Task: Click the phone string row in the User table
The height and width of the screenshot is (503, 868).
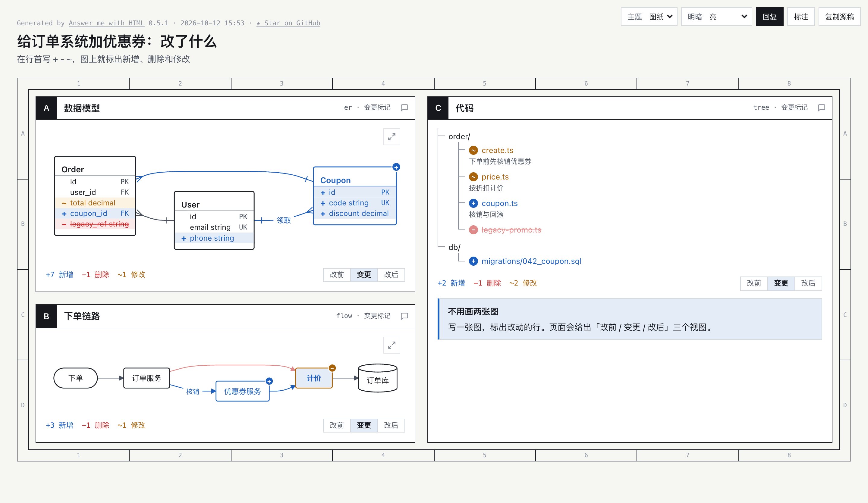Action: (214, 238)
